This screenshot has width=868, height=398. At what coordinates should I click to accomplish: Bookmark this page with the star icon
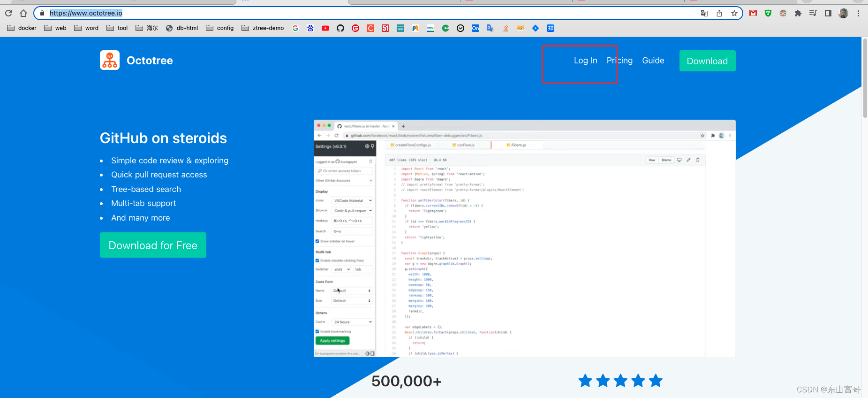[734, 13]
